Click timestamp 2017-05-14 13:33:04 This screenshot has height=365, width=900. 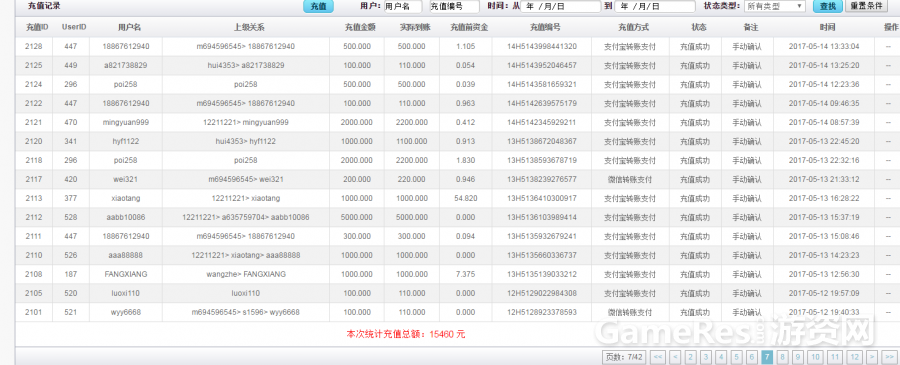(824, 46)
